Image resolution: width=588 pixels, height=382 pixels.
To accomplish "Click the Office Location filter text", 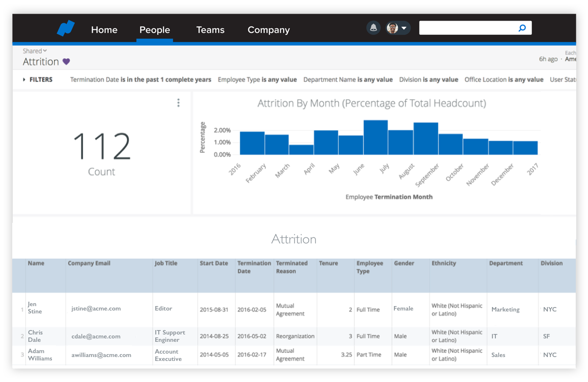I will (x=504, y=79).
